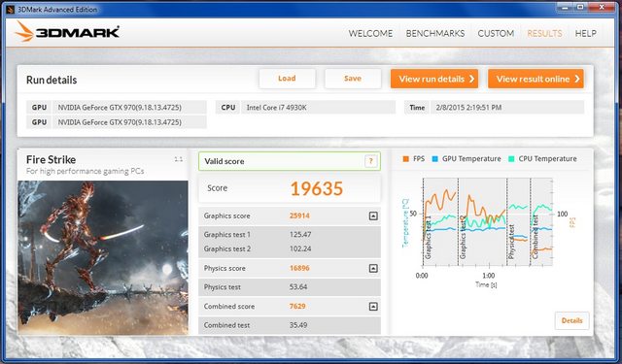
Task: Click the Fire Strike preview thumbnail
Action: (x=103, y=258)
